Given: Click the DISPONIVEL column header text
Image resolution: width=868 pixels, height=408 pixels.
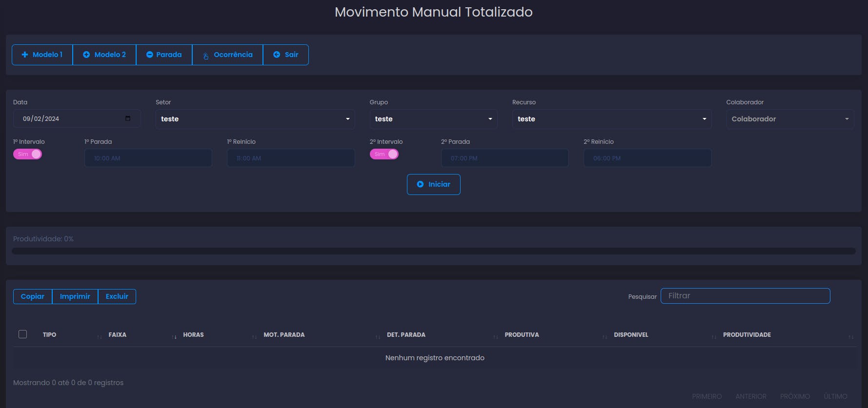Looking at the screenshot, I should (x=631, y=335).
